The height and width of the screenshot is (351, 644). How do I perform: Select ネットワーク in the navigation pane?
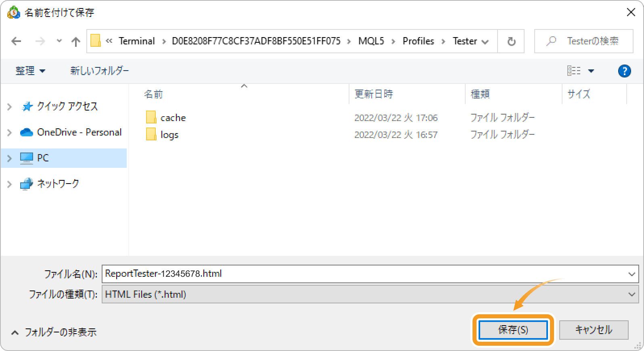point(58,184)
